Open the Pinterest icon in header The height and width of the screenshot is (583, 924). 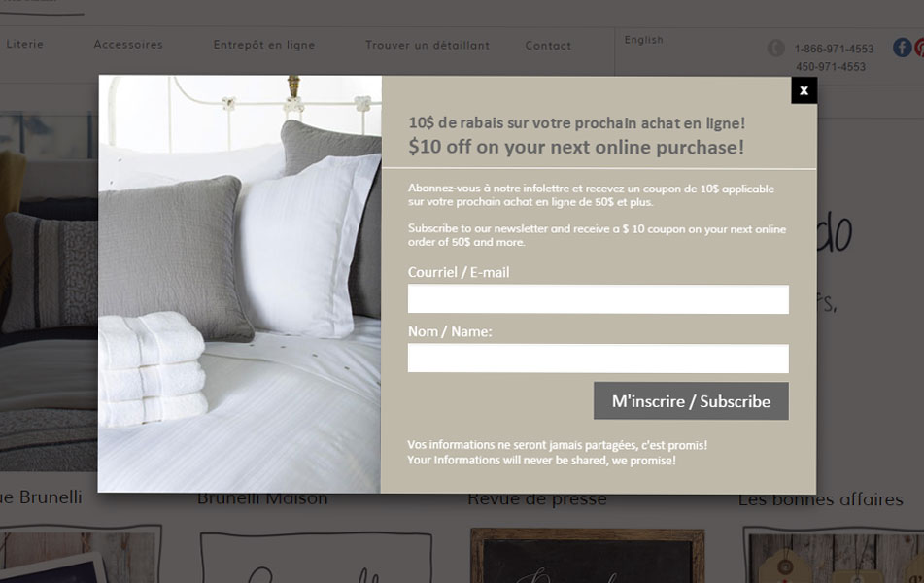tap(919, 48)
